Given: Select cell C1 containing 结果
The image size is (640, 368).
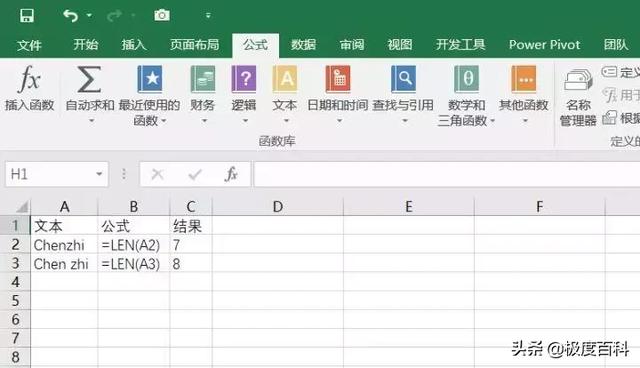Looking at the screenshot, I should (191, 226).
